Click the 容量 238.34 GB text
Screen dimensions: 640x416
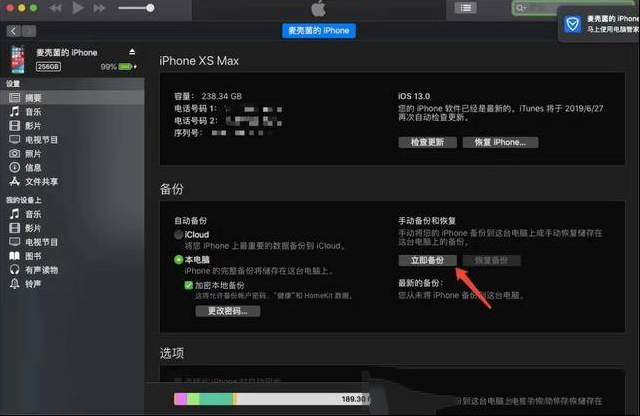click(208, 96)
